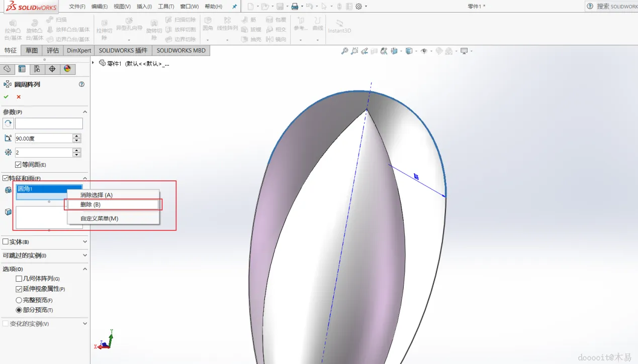Open the ConfigurationManager tab icon
The image size is (638, 364).
37,69
